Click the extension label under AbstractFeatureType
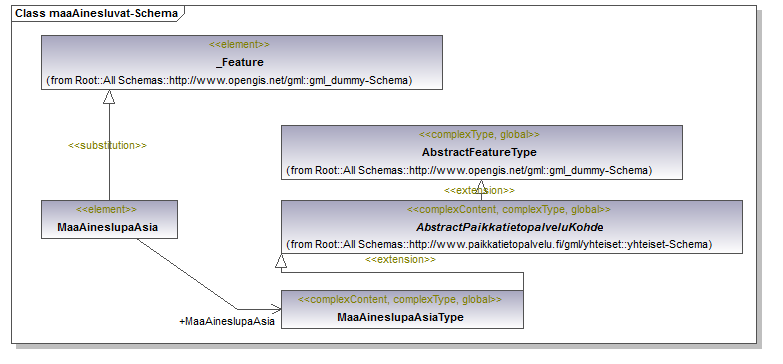The width and height of the screenshot is (783, 364). (479, 190)
